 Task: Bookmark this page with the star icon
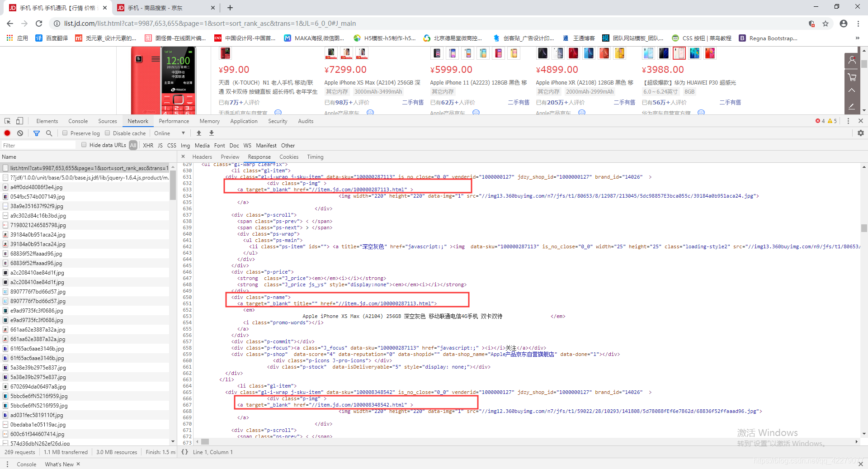click(x=826, y=24)
